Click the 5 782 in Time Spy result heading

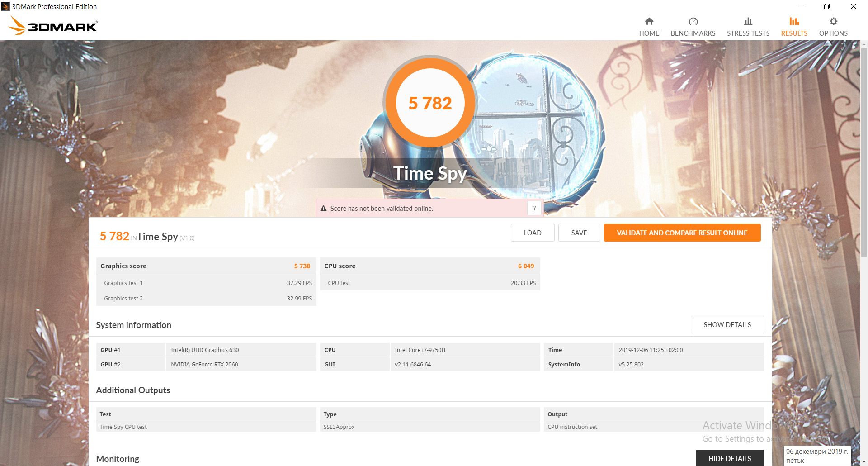[114, 236]
